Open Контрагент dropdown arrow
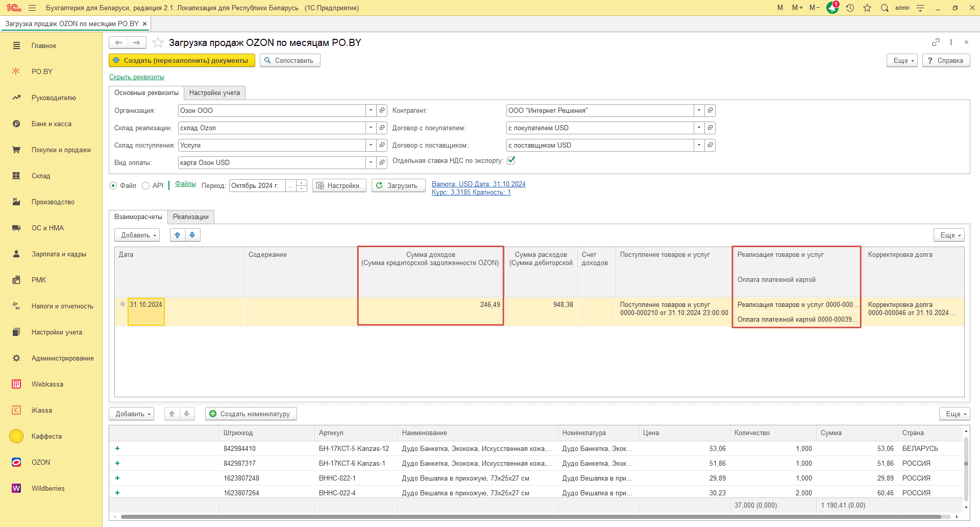 (699, 110)
